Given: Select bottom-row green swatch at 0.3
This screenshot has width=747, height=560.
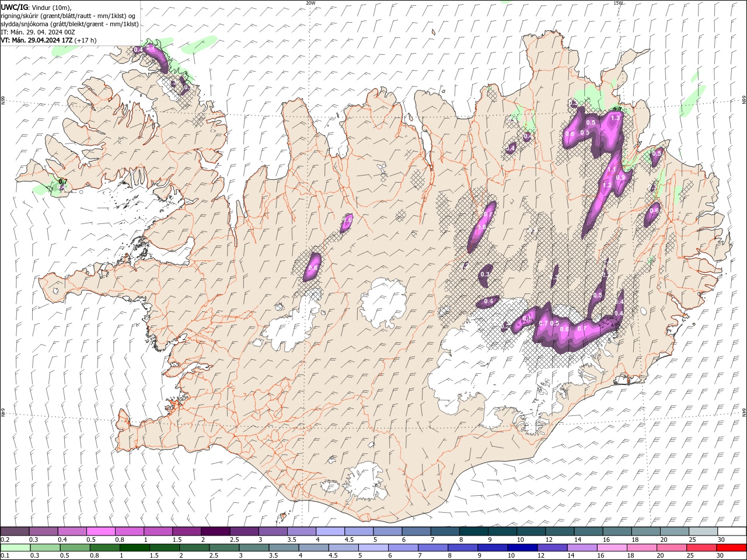Looking at the screenshot, I should click(45, 548).
